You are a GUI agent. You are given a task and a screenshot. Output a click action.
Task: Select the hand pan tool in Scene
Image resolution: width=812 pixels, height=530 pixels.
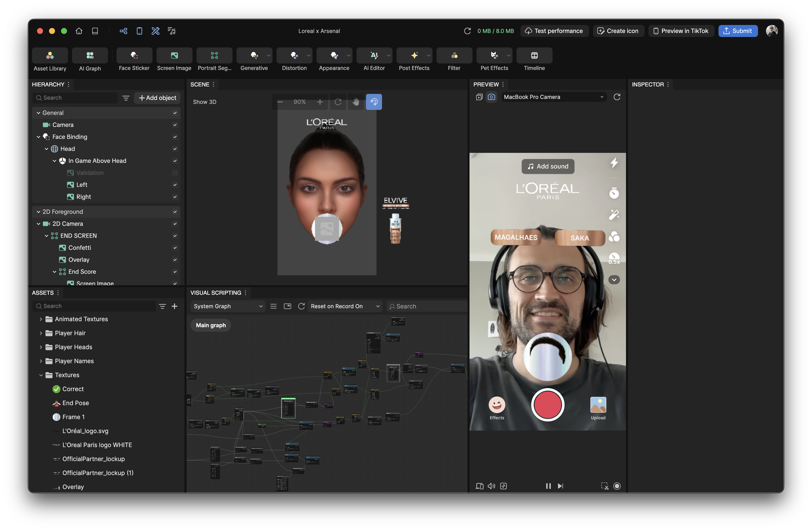pyautogui.click(x=356, y=102)
